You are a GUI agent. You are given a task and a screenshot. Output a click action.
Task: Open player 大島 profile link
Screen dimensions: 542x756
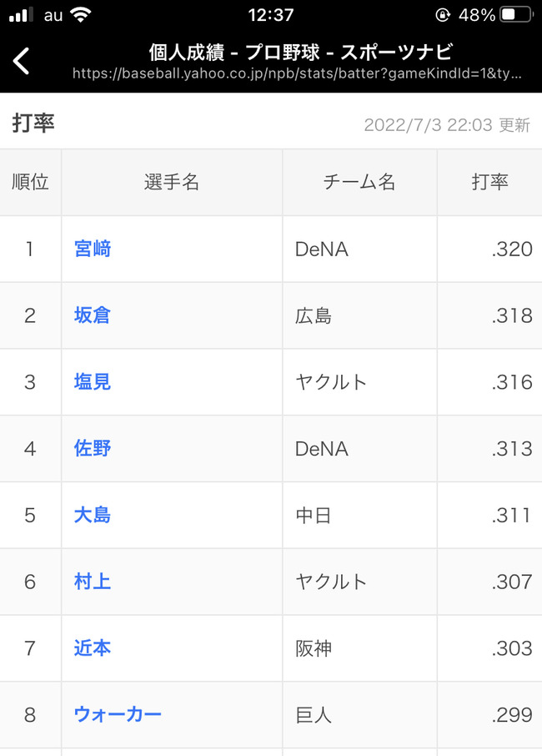click(x=93, y=515)
